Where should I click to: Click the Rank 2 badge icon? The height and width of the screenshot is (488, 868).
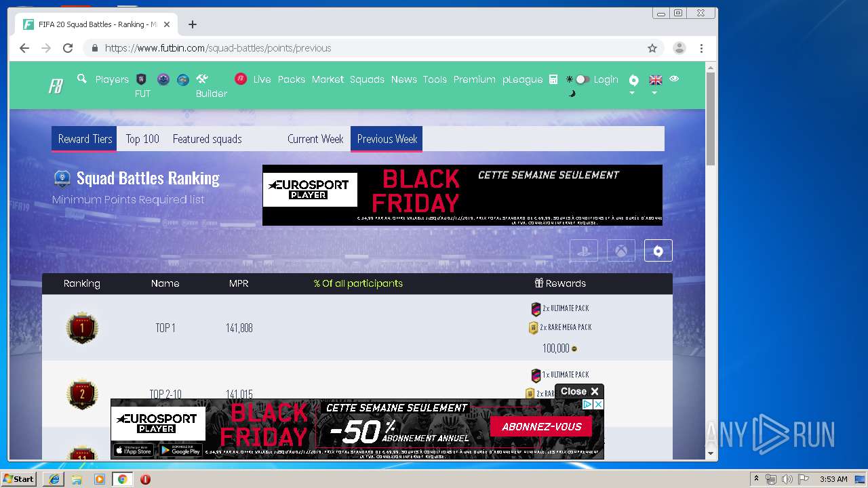point(82,393)
